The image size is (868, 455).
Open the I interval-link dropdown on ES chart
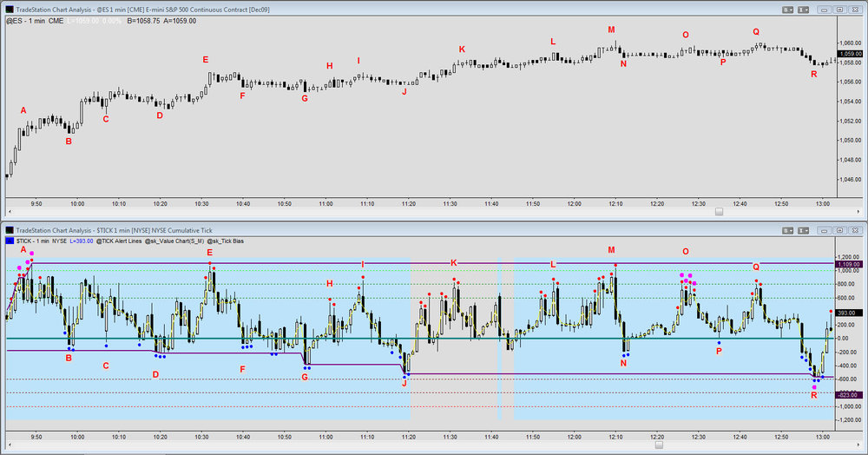pos(803,10)
